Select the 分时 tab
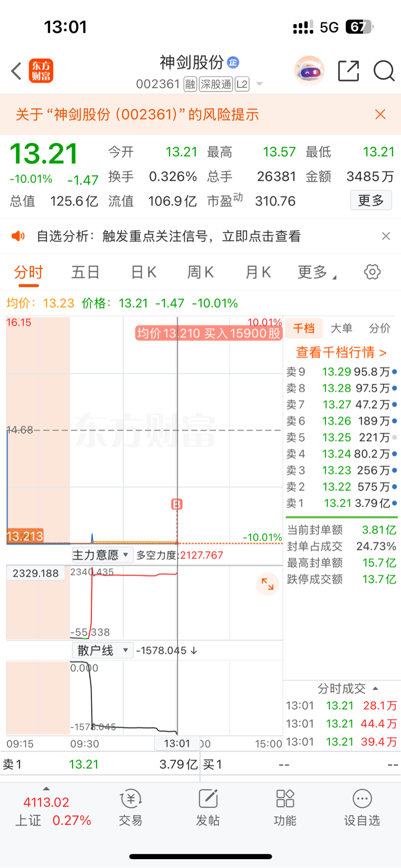 click(x=28, y=272)
